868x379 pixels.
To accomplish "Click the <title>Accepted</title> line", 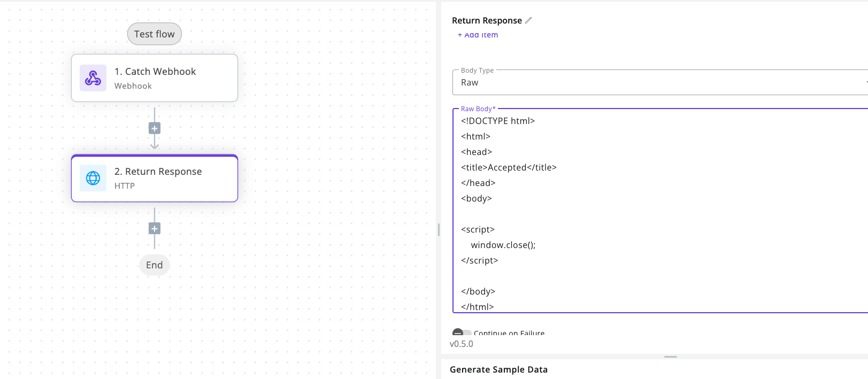I will [x=509, y=167].
